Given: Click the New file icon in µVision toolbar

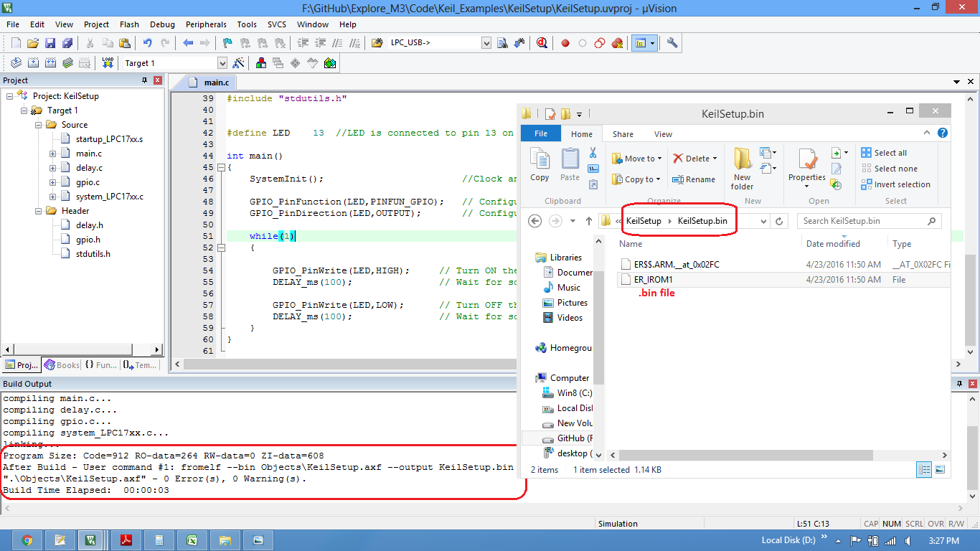Looking at the screenshot, I should [x=16, y=43].
